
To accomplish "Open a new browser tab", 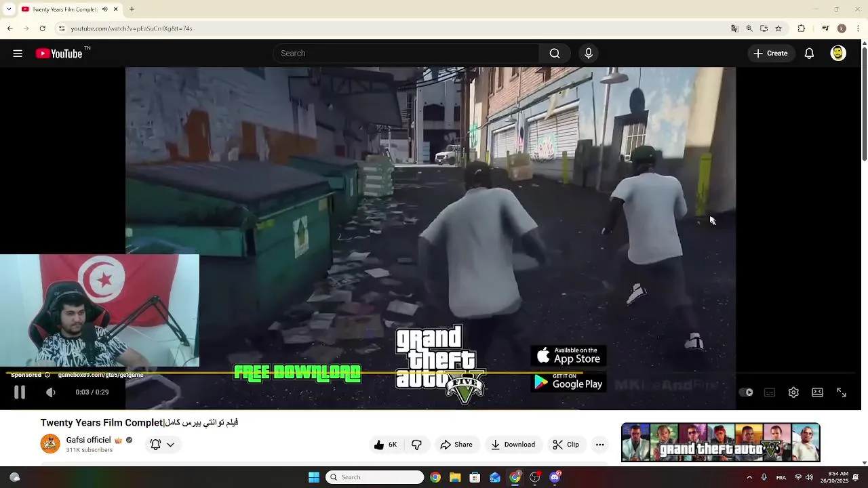I will [132, 9].
